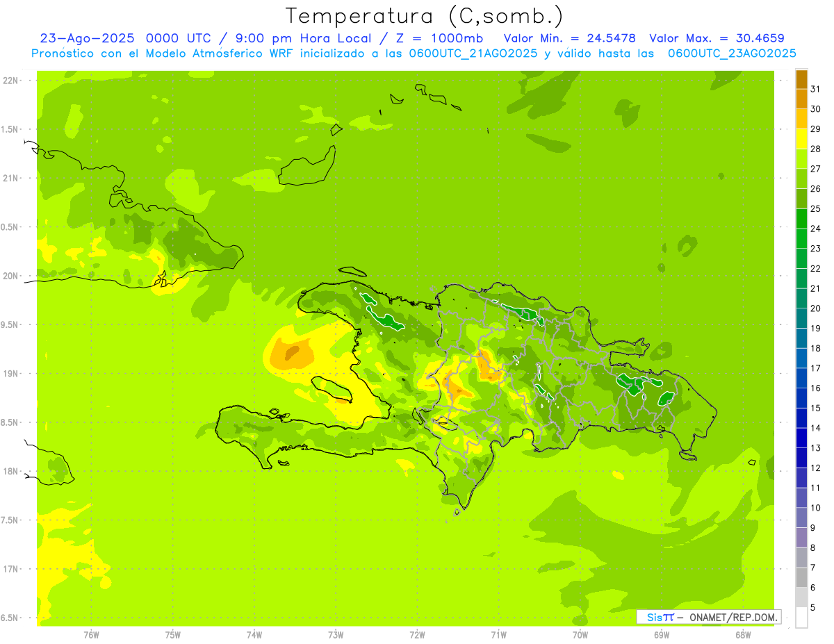Click the yellow 28–29 swatch on the colorbar
This screenshot has width=834, height=644.
801,139
